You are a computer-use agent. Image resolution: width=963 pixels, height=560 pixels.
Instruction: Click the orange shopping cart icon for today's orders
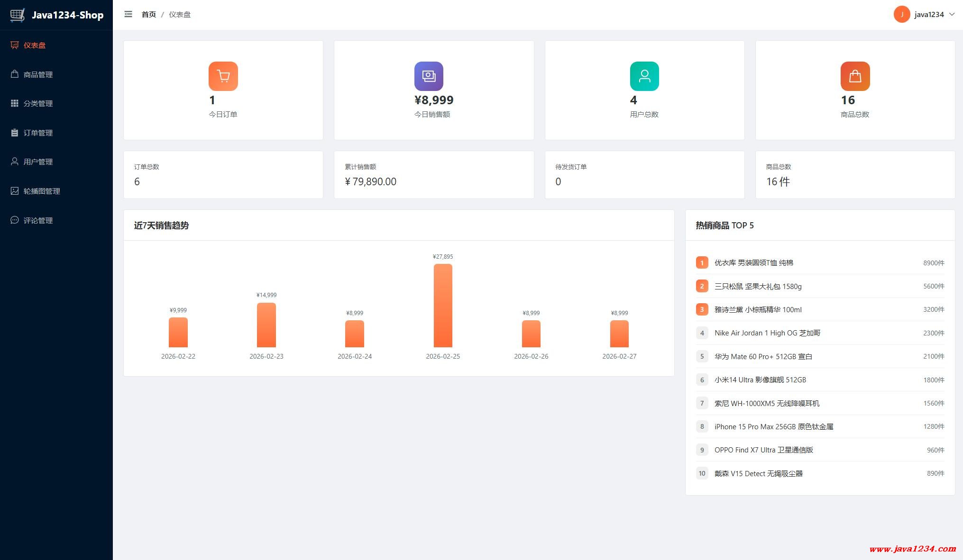tap(223, 76)
